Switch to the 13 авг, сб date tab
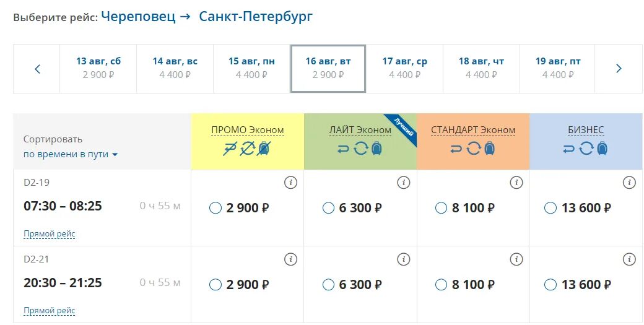Image resolution: width=644 pixels, height=325 pixels. point(98,68)
